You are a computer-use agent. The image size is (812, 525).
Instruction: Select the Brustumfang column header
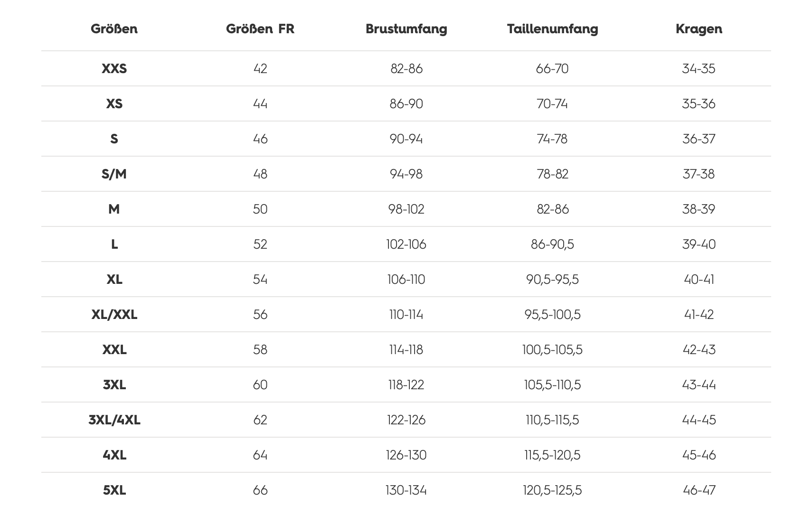pos(406,29)
